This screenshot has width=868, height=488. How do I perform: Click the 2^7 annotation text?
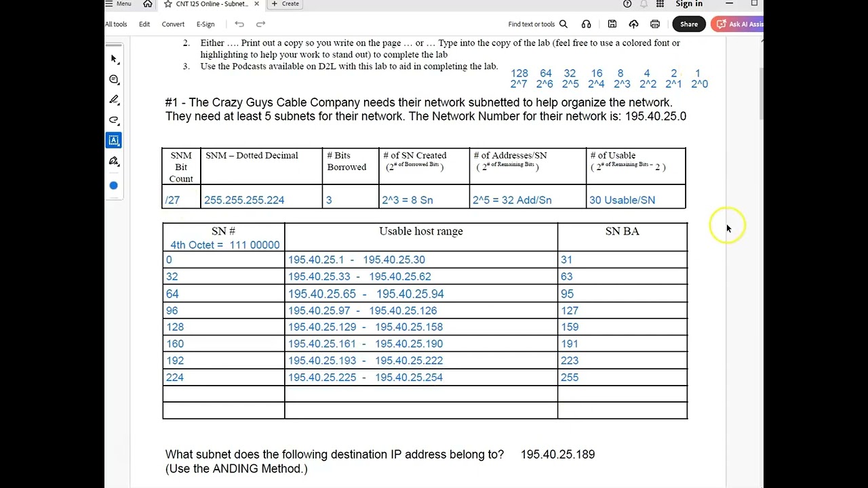(519, 84)
